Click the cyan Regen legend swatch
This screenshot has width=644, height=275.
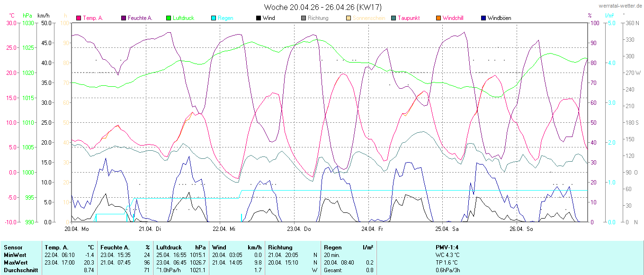pyautogui.click(x=214, y=18)
